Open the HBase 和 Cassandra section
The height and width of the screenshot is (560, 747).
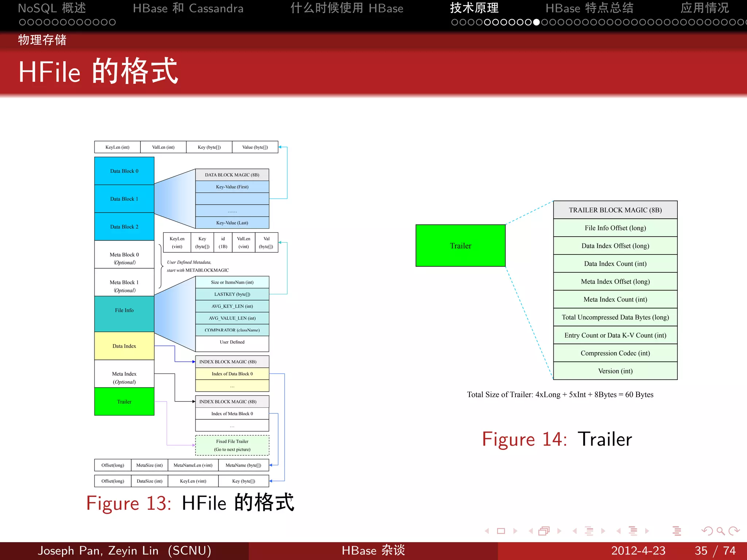(188, 8)
